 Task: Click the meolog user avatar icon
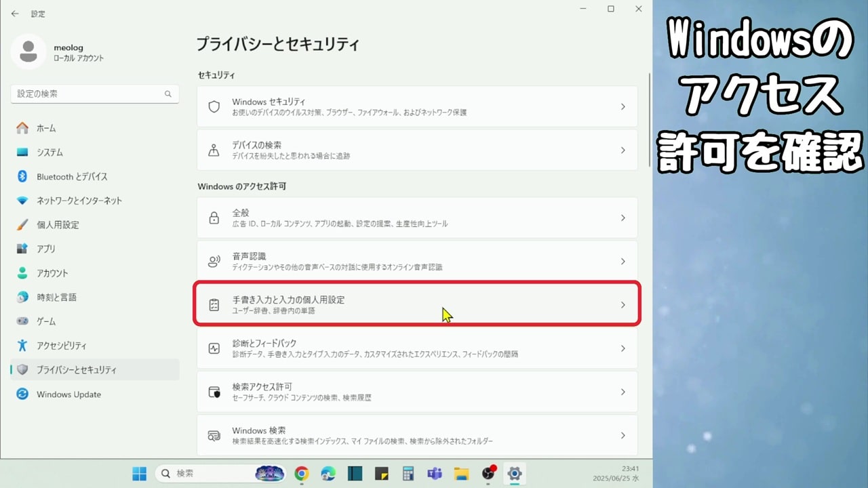tap(28, 52)
